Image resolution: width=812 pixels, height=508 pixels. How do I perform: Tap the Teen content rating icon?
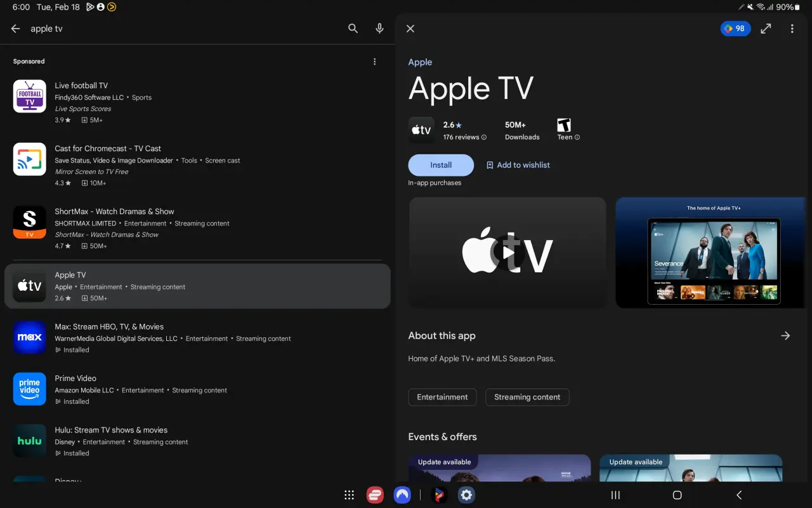pyautogui.click(x=564, y=125)
